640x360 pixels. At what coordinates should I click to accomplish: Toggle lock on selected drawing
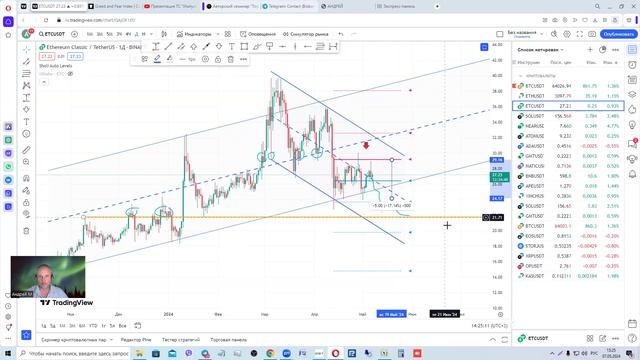(x=218, y=59)
